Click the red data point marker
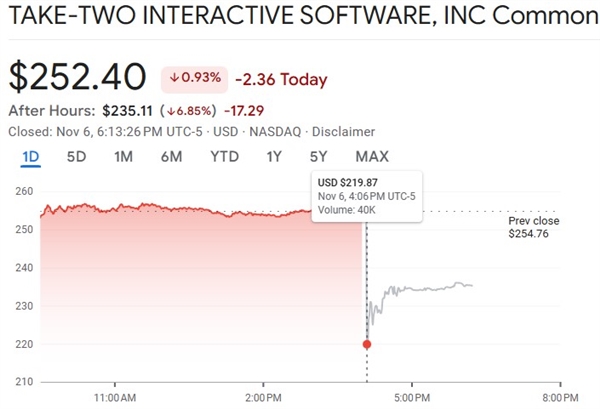This screenshot has height=409, width=600. click(x=367, y=344)
